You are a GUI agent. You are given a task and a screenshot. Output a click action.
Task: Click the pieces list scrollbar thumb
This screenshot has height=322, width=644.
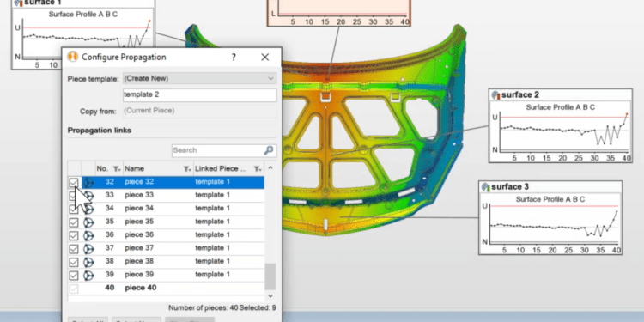coord(270,276)
